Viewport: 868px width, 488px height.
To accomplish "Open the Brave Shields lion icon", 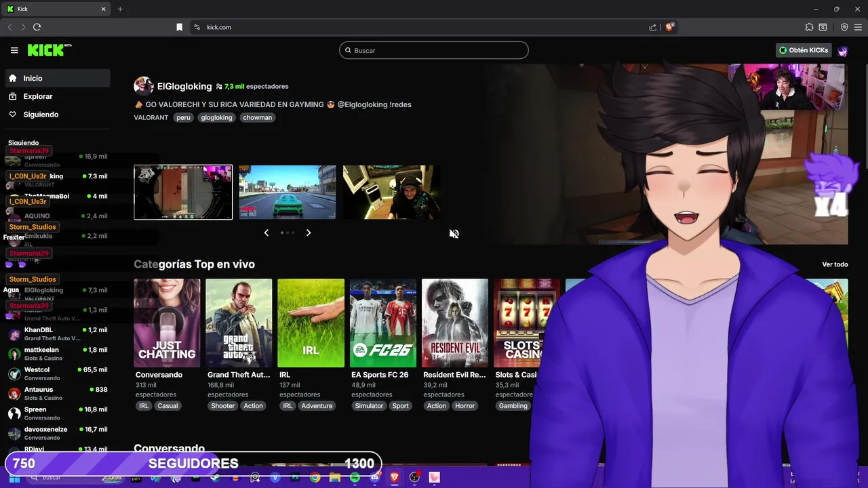I will (669, 27).
